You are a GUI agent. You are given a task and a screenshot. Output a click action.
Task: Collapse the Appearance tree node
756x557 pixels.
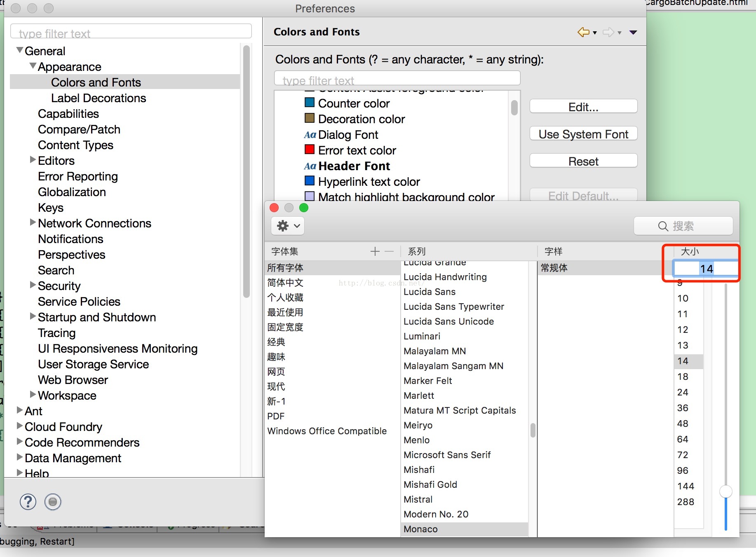33,66
